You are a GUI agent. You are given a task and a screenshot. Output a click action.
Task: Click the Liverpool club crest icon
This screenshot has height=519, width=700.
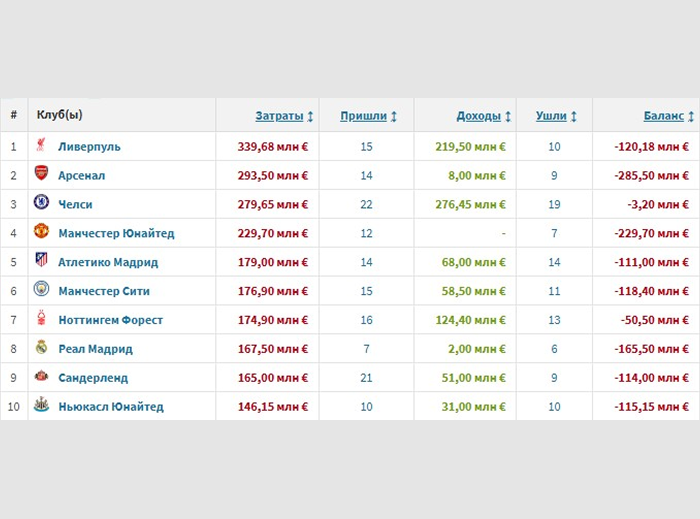(41, 146)
